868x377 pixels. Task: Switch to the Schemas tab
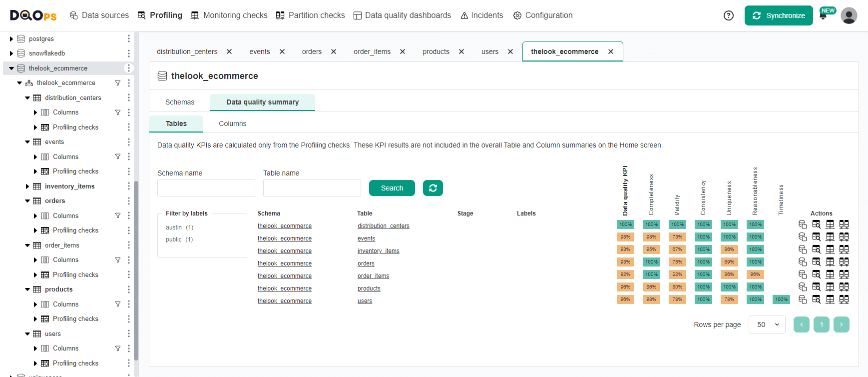coord(180,102)
